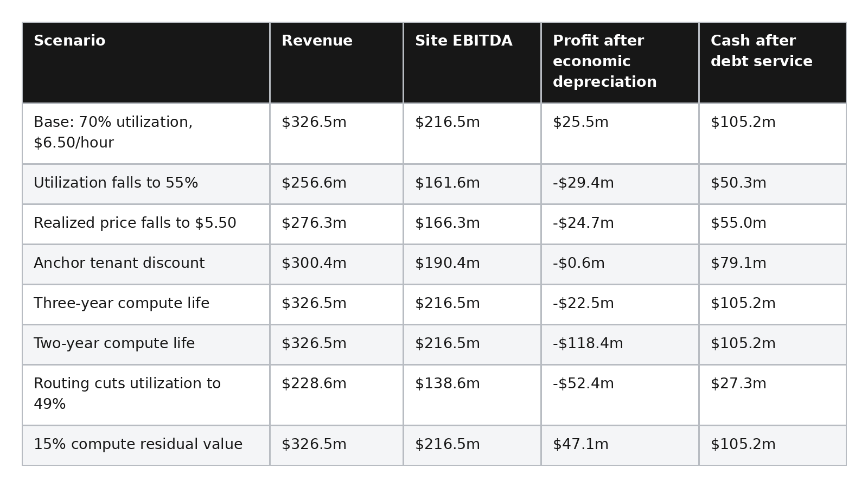
Task: Select Profit after economic depreciation header
Action: coord(620,62)
